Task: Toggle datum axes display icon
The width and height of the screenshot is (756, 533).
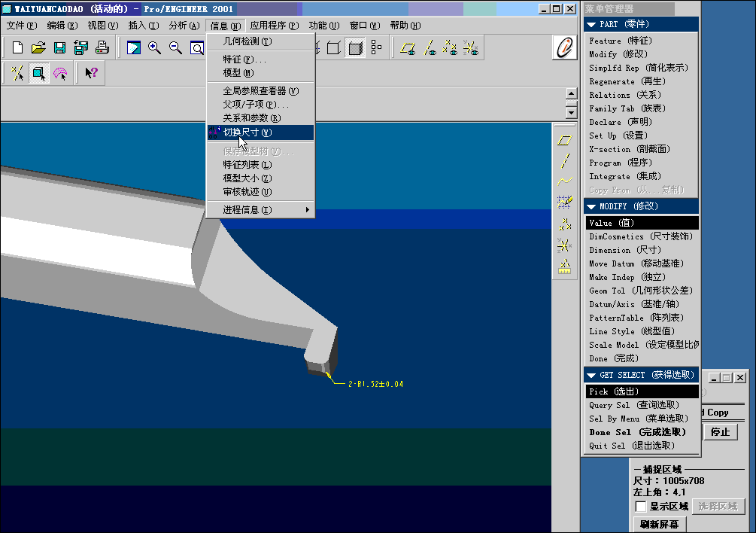Action: tap(429, 47)
